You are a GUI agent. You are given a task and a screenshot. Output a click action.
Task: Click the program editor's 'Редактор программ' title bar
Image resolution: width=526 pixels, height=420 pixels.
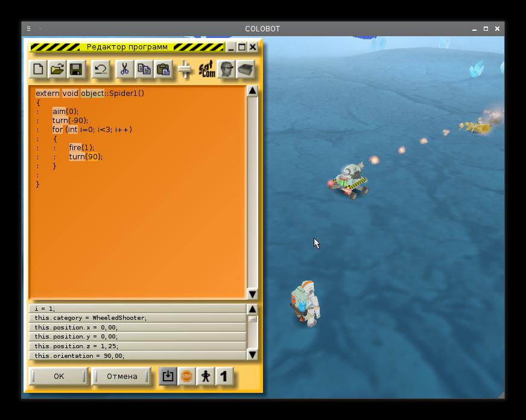127,47
